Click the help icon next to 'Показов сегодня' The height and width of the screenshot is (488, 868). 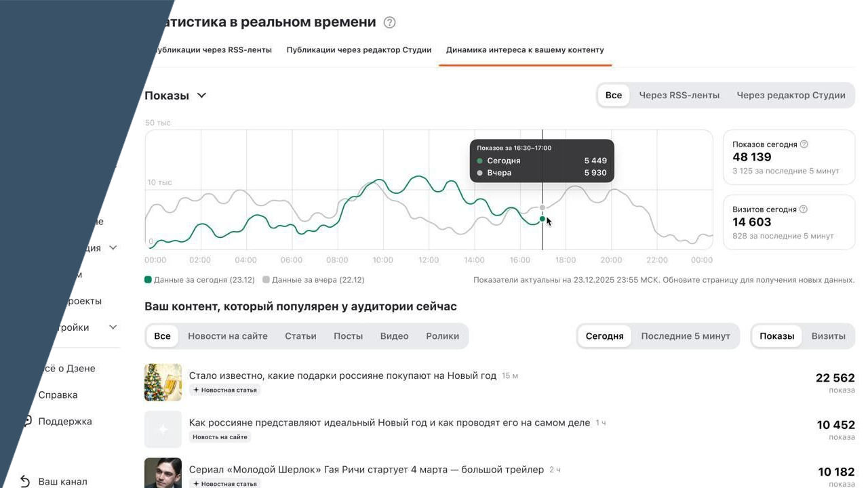804,144
